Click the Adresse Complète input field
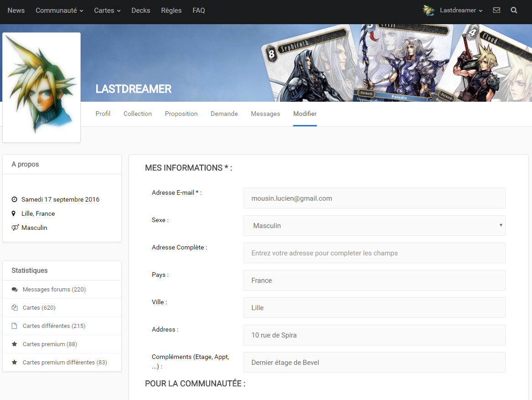532x400 pixels. [x=374, y=253]
